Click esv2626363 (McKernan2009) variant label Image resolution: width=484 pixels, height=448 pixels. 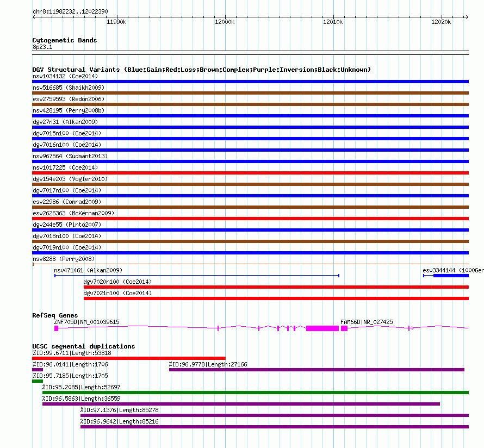click(73, 213)
